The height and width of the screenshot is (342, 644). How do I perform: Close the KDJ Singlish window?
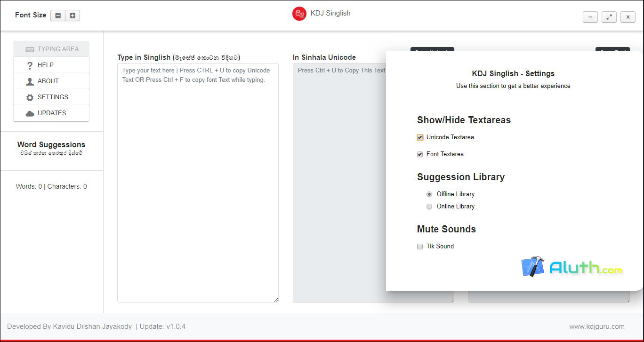pos(628,17)
